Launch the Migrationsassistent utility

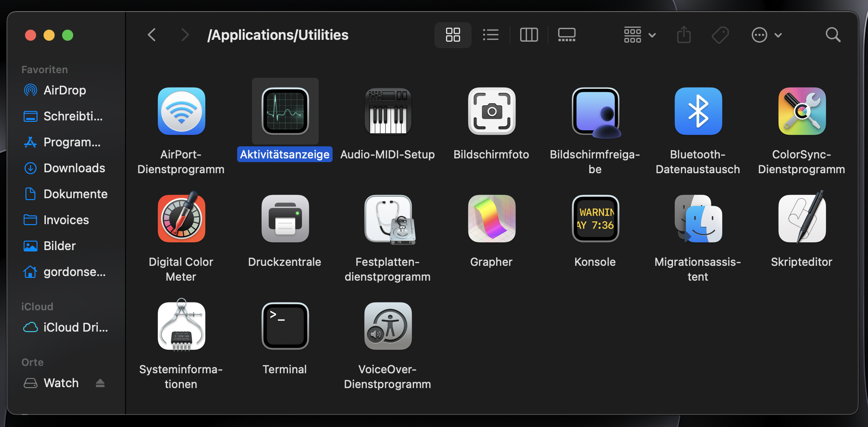pyautogui.click(x=698, y=219)
